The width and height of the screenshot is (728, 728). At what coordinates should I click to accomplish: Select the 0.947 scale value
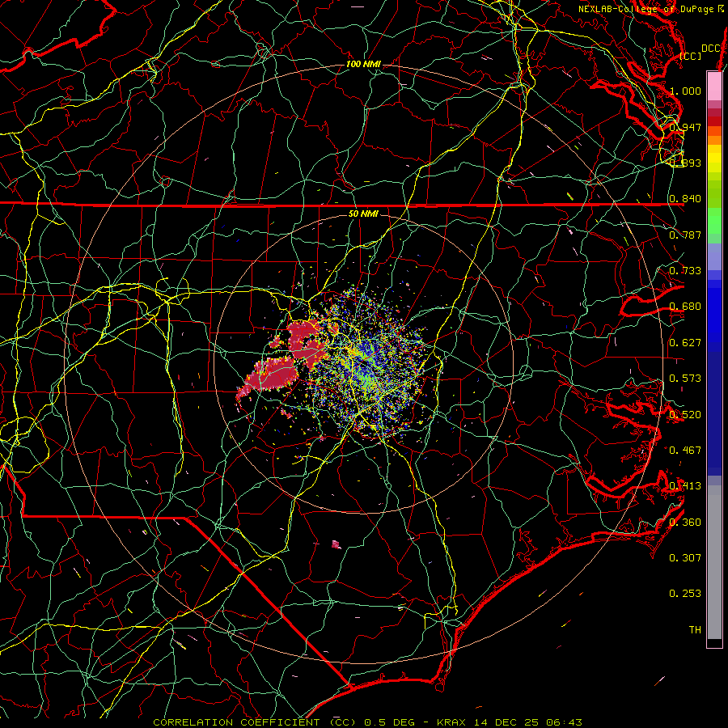[x=685, y=127]
